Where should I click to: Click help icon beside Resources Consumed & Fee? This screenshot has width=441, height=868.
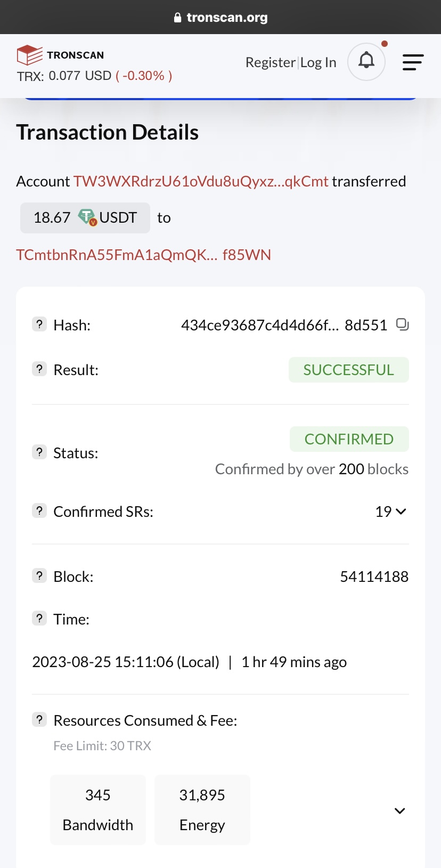(39, 719)
